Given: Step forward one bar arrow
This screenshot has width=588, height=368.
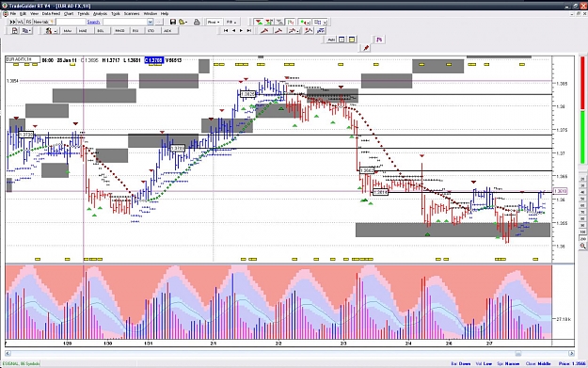Looking at the screenshot, I should (x=241, y=31).
